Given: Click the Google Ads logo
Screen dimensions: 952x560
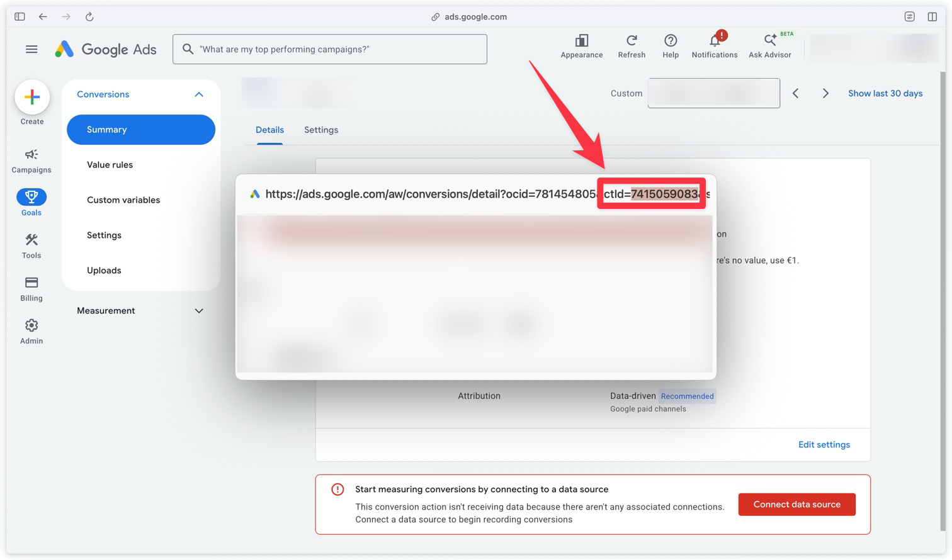Looking at the screenshot, I should (x=106, y=49).
